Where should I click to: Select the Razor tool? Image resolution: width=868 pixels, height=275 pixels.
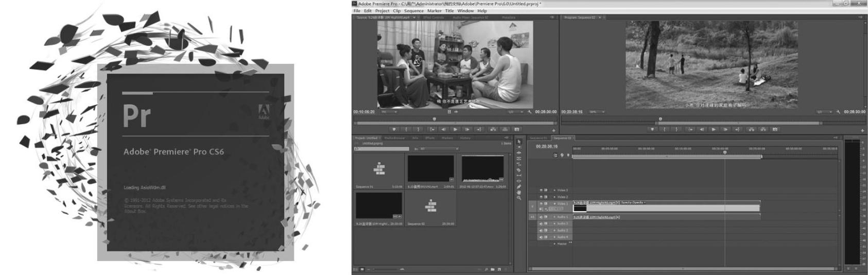pyautogui.click(x=519, y=170)
